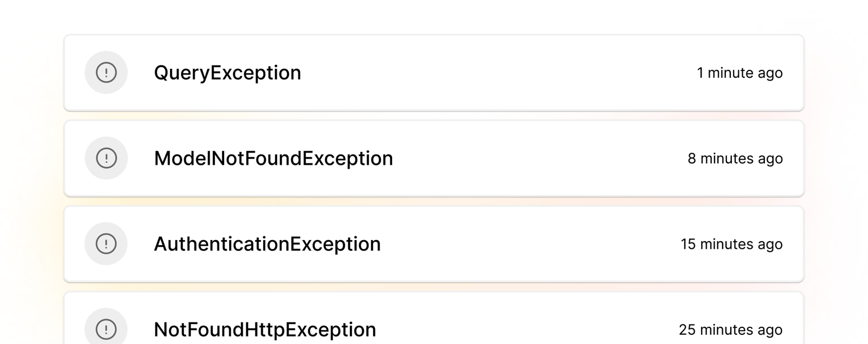Click the "8 minutes ago" timestamp
868x344 pixels.
pyautogui.click(x=735, y=158)
